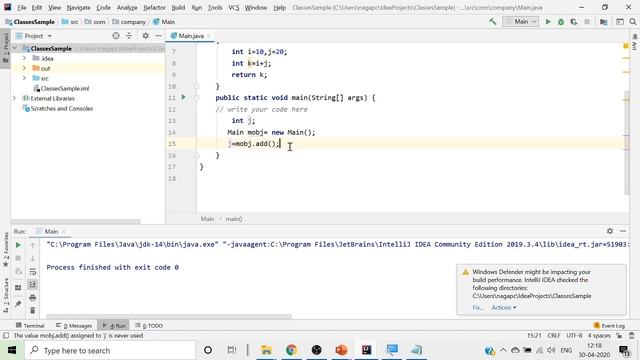Open the File menu
The width and height of the screenshot is (640, 360).
pyautogui.click(x=22, y=7)
